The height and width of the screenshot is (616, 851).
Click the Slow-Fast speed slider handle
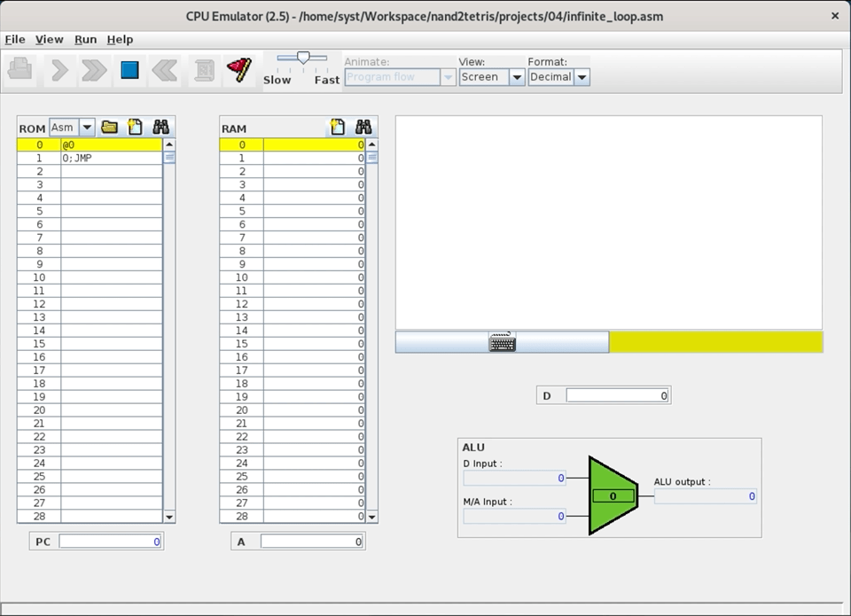coord(303,58)
